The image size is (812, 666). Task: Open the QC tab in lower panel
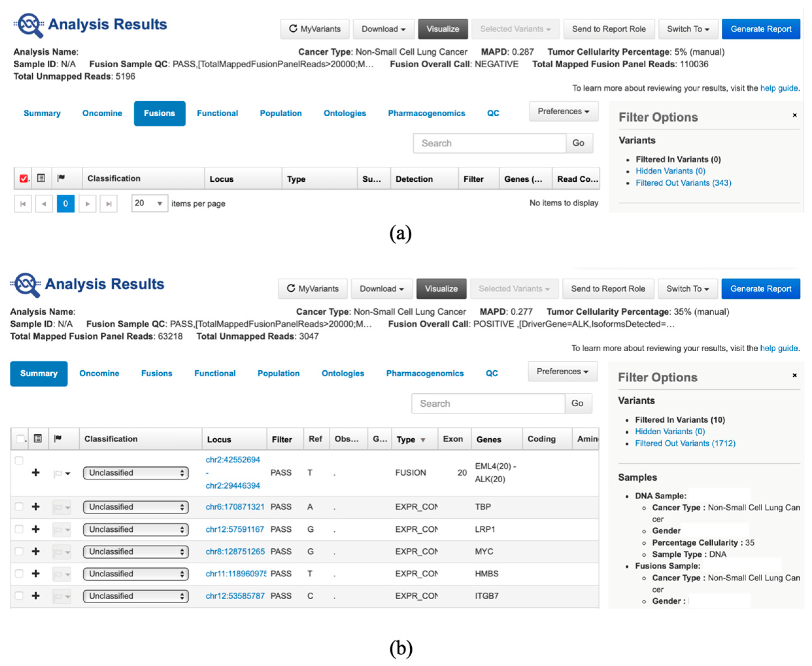coord(491,373)
